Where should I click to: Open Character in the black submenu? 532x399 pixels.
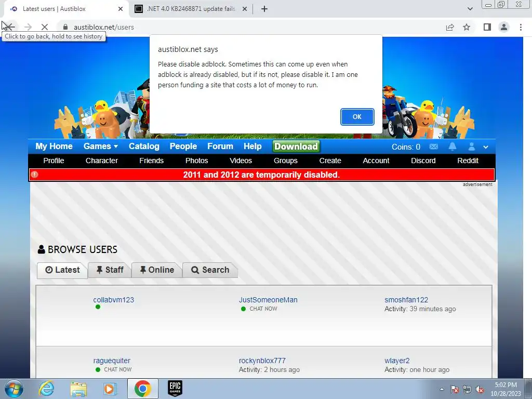click(101, 161)
